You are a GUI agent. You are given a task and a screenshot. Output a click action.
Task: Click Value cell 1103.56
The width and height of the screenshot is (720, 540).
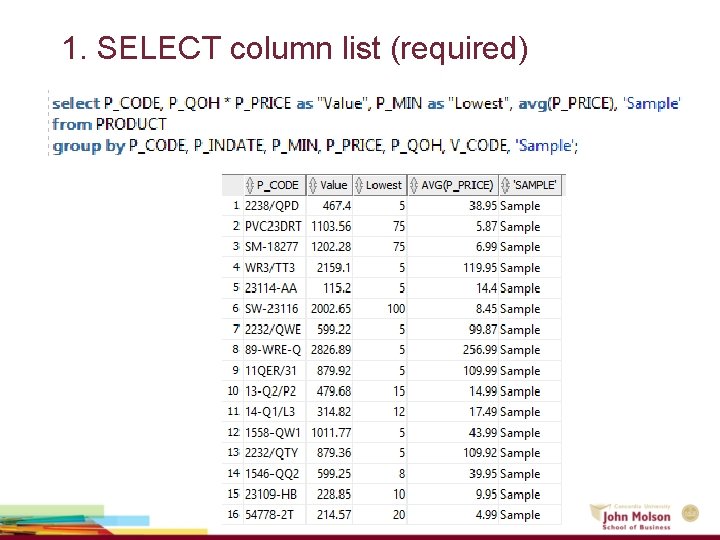[331, 226]
